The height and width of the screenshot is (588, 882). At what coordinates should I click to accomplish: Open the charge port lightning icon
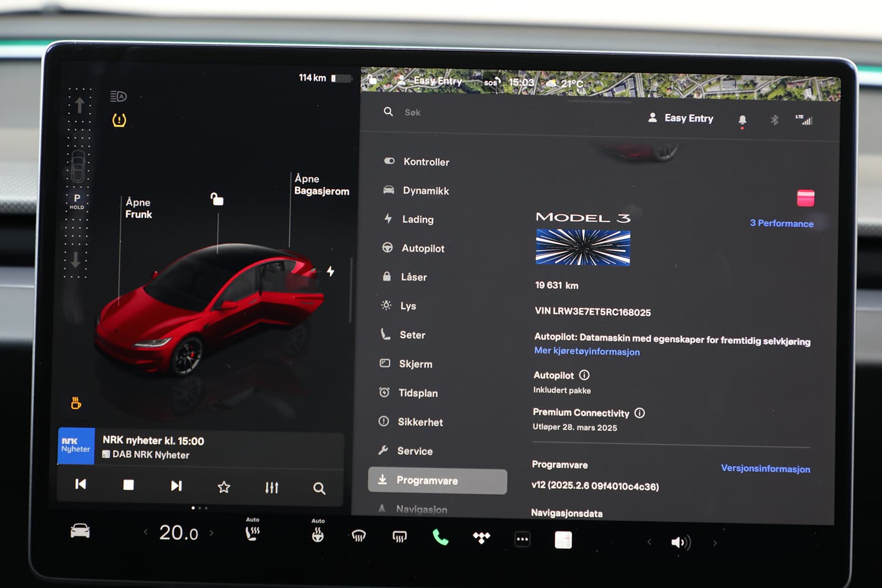(x=330, y=271)
